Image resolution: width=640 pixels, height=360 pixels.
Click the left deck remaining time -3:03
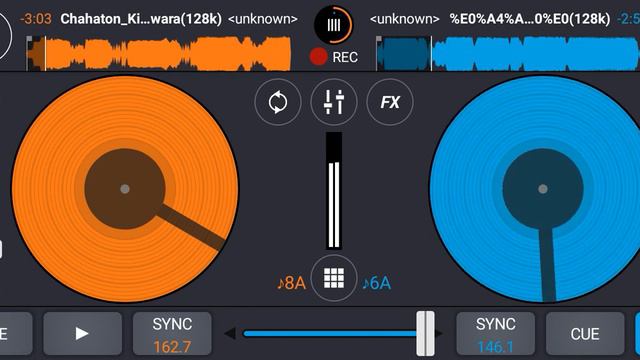click(x=36, y=19)
